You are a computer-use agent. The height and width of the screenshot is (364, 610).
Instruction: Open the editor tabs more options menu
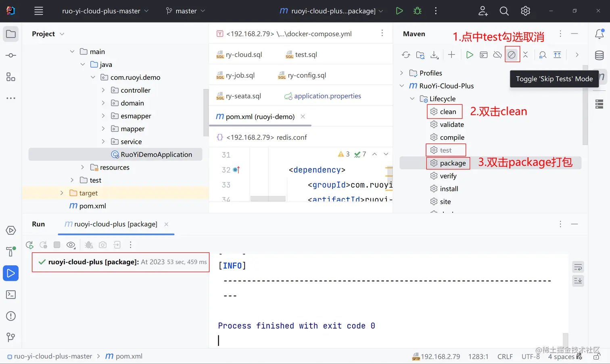[x=382, y=33]
